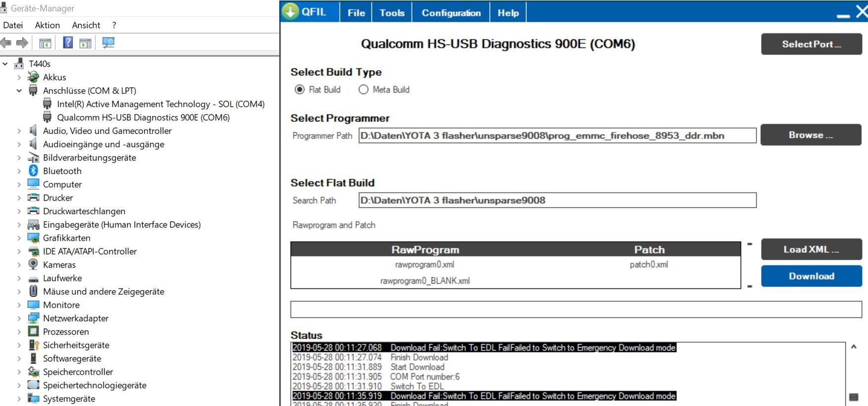The image size is (868, 406).
Task: Click the Bluetooth category icon
Action: pyautogui.click(x=33, y=171)
